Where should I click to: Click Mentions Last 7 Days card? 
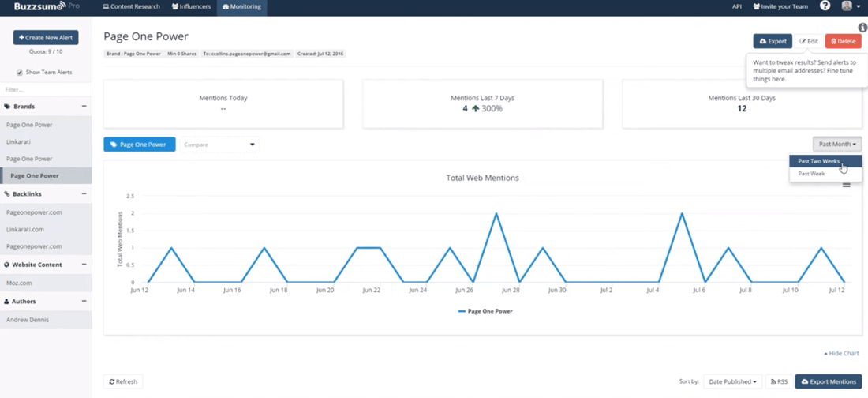(483, 103)
